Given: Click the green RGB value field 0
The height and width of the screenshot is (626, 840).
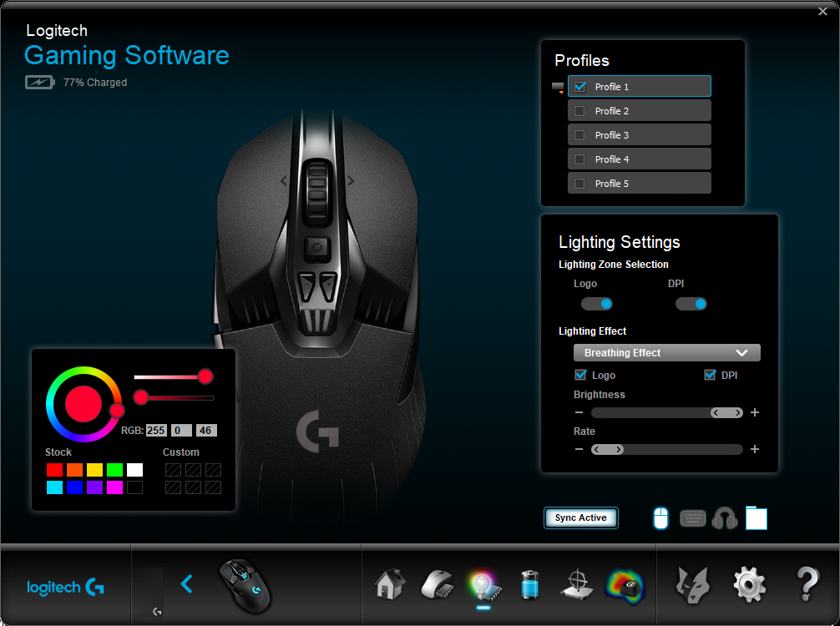Looking at the screenshot, I should tap(181, 430).
